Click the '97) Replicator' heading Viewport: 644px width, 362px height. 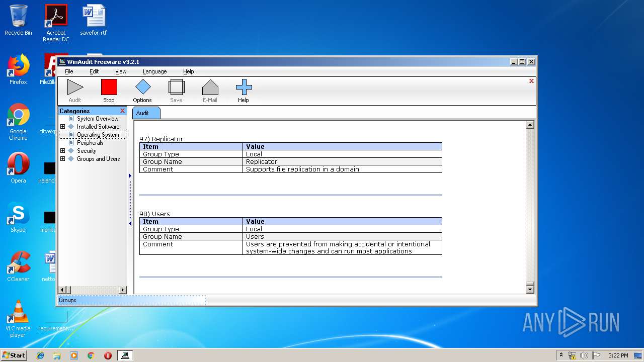point(161,139)
